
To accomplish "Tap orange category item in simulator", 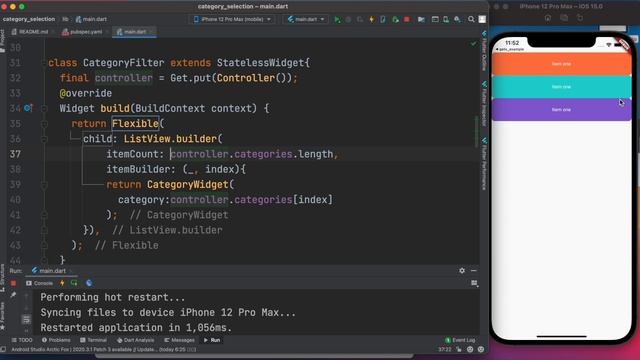I will tap(561, 64).
